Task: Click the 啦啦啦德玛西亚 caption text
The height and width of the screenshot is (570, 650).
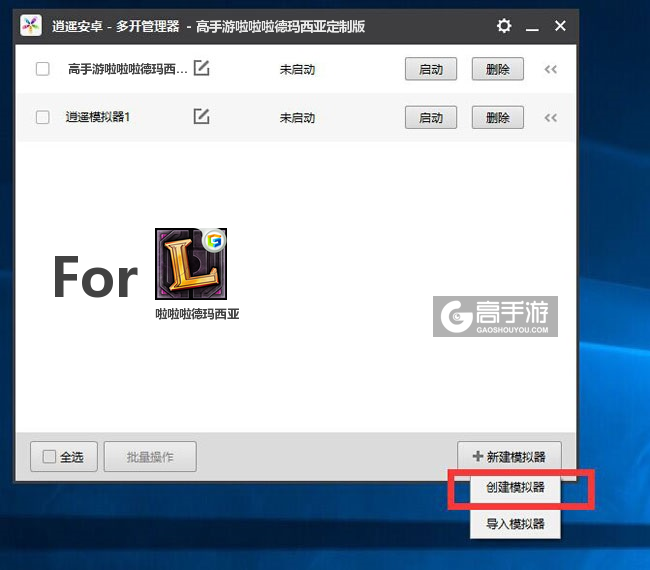Action: pyautogui.click(x=197, y=314)
